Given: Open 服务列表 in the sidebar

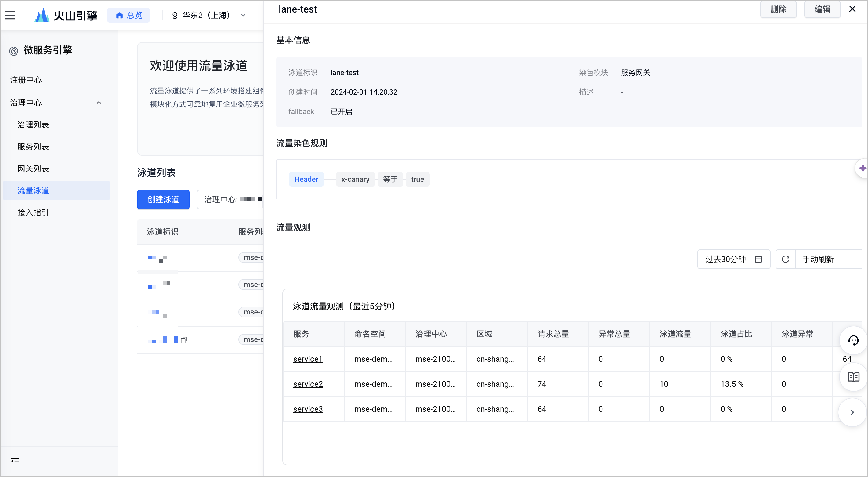Looking at the screenshot, I should 33,146.
